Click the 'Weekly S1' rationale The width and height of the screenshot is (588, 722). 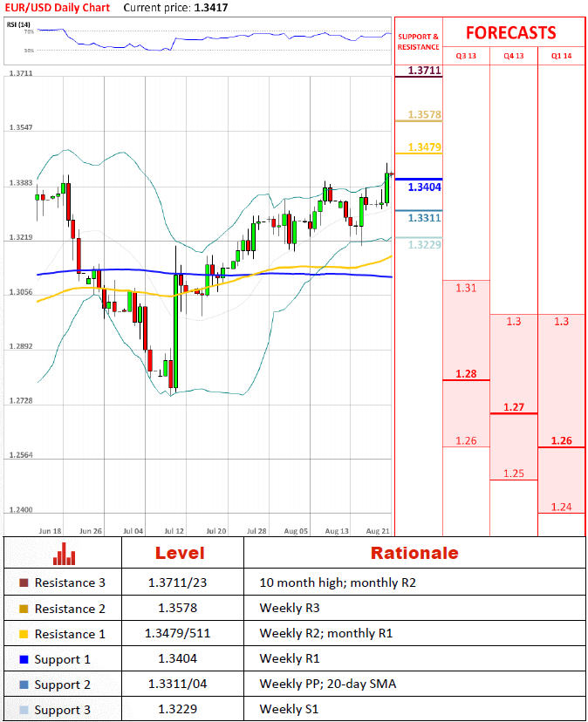(289, 709)
